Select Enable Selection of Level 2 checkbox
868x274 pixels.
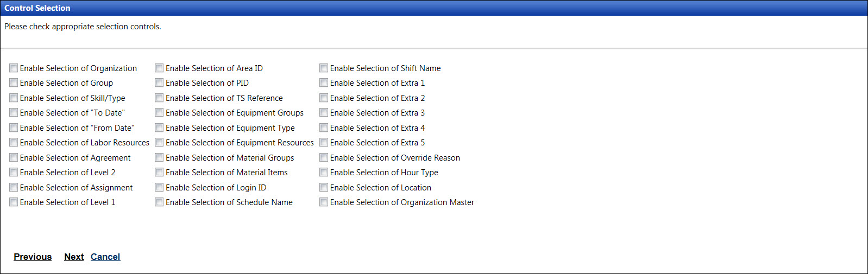click(x=14, y=173)
